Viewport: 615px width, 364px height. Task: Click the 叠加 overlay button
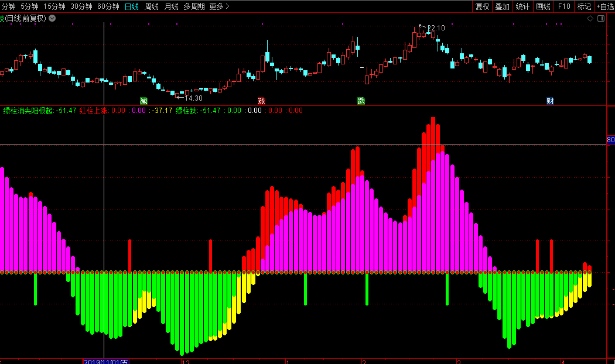(x=502, y=6)
